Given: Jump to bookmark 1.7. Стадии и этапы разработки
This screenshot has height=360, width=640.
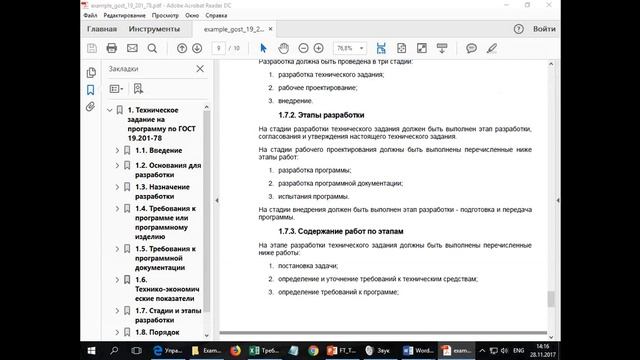Looking at the screenshot, I should 168,316.
